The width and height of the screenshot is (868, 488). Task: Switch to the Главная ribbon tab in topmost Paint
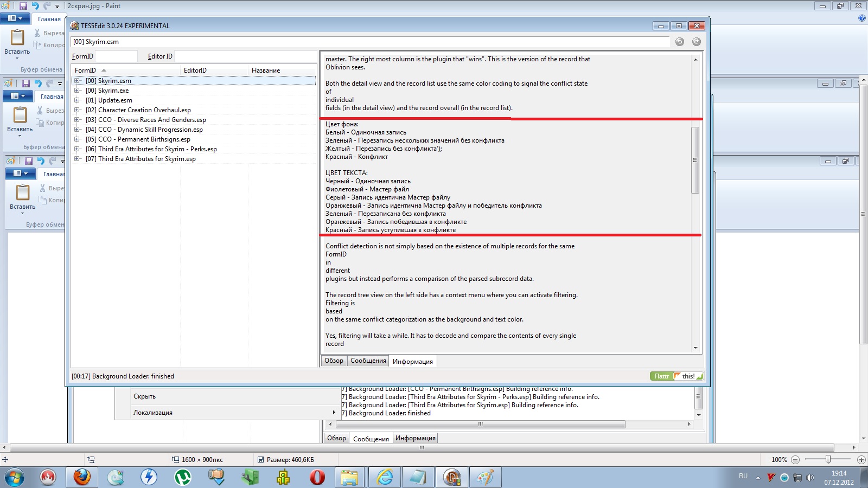[x=49, y=19]
